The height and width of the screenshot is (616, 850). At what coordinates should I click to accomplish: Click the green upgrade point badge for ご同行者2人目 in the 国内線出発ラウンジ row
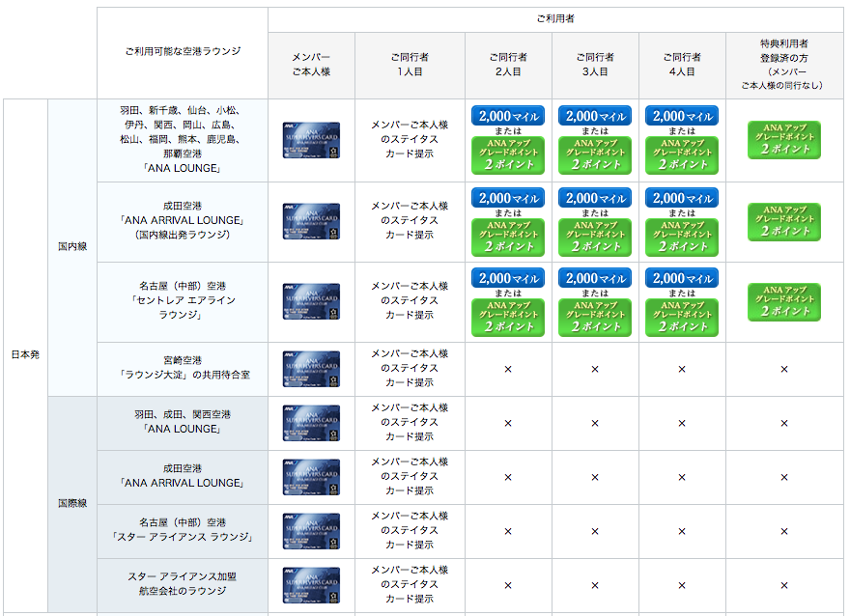point(508,238)
